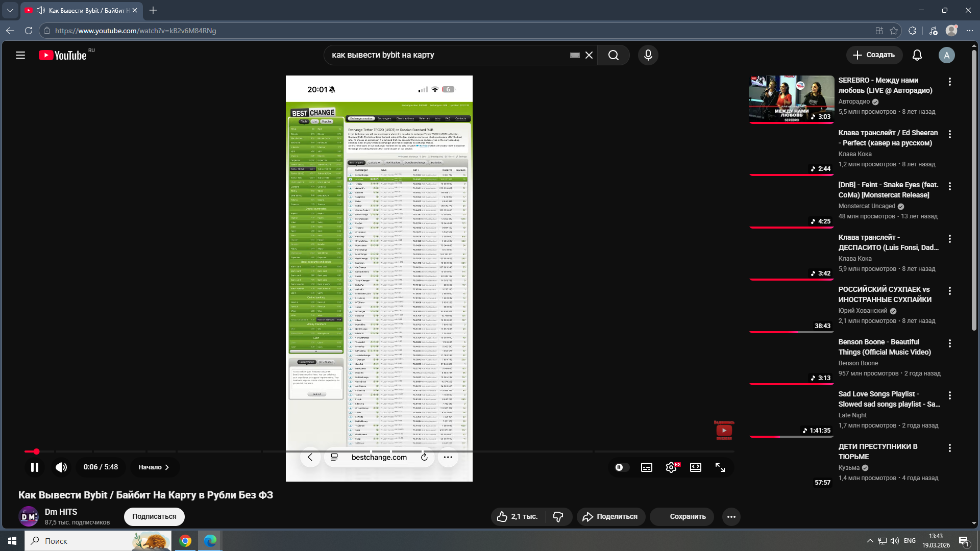Open more actions menu under video

(731, 517)
